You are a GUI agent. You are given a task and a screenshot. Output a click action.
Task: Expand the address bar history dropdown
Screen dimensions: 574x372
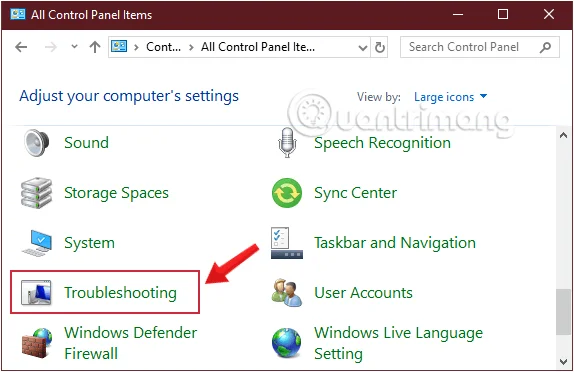[x=363, y=47]
